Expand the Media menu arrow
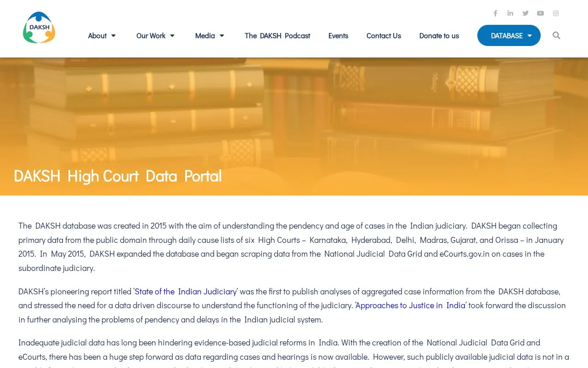Screen dimensions: 588x368 tap(222, 36)
